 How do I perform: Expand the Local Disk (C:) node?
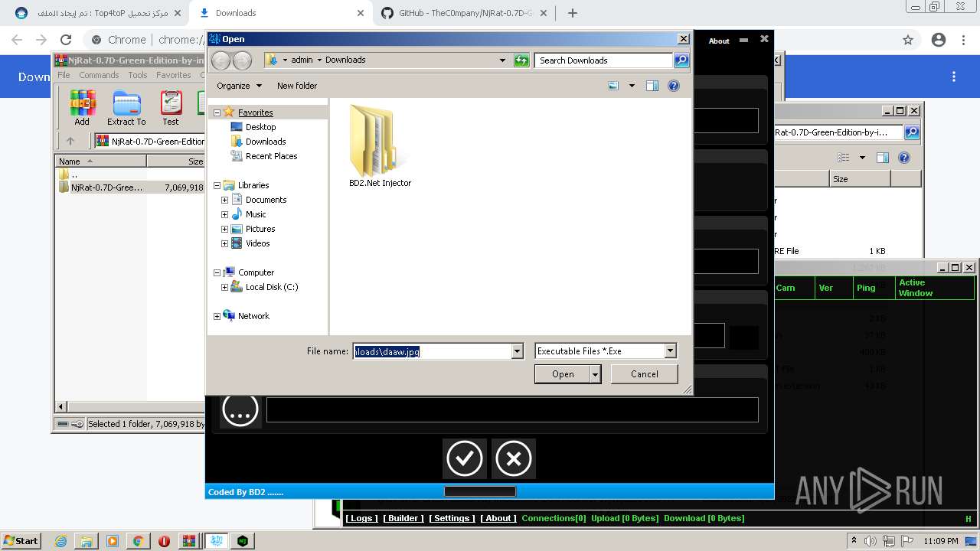[x=224, y=287]
